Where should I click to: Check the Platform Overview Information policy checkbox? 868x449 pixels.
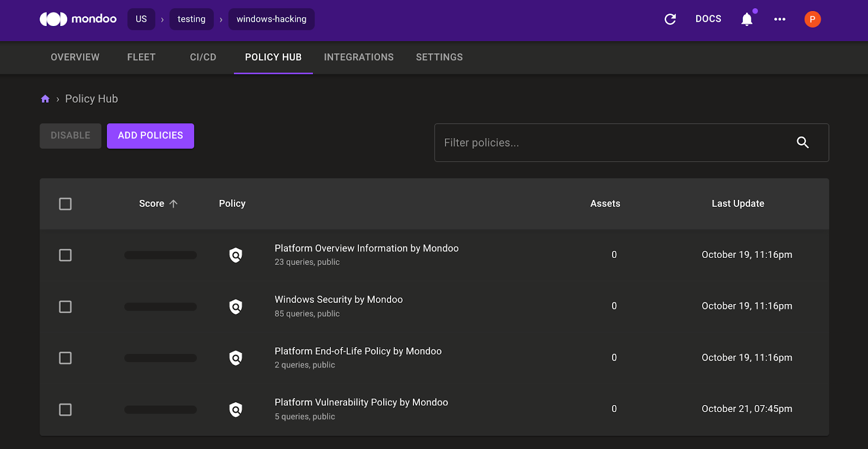click(x=65, y=255)
